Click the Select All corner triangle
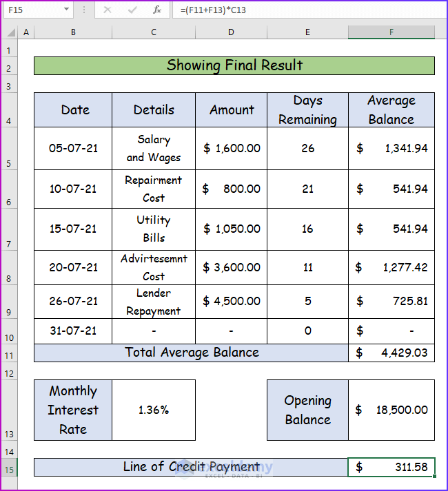The height and width of the screenshot is (491, 448). pyautogui.click(x=11, y=32)
